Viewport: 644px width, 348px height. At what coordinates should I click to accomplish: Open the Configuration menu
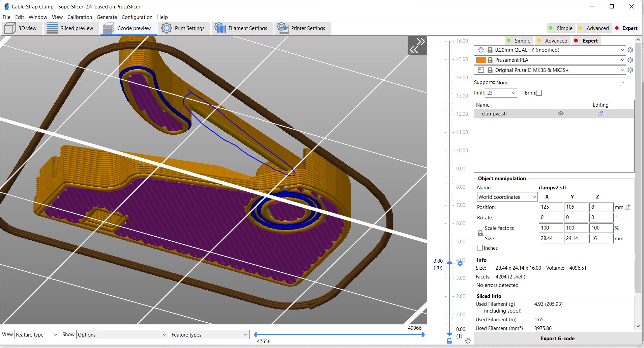(137, 17)
